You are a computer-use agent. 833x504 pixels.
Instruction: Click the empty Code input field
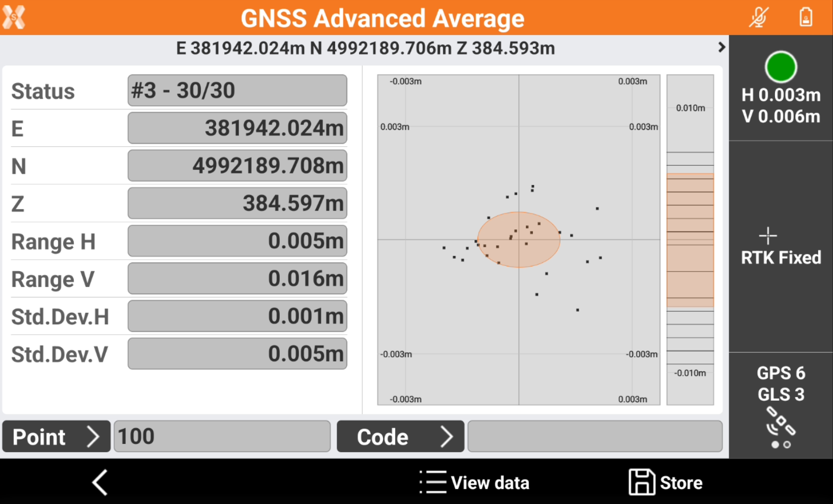coord(594,436)
